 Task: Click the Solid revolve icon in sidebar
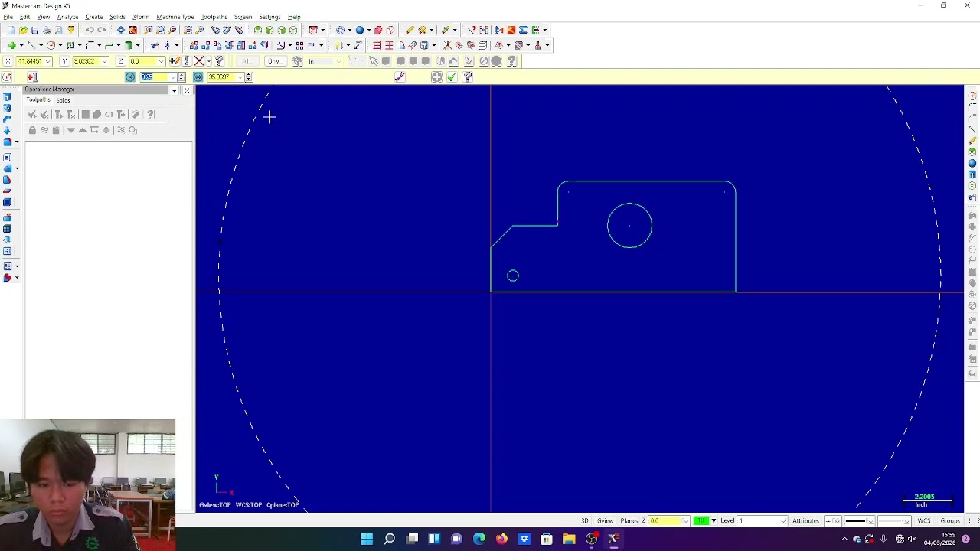pos(7,109)
